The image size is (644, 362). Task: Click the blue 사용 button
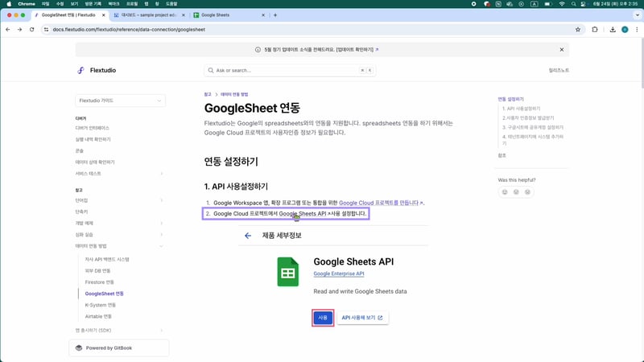(x=323, y=318)
